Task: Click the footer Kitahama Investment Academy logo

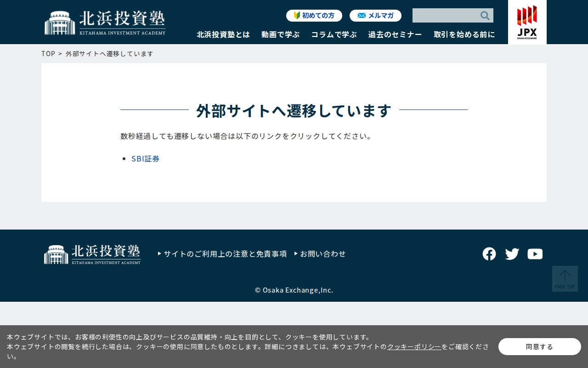Action: point(92,254)
